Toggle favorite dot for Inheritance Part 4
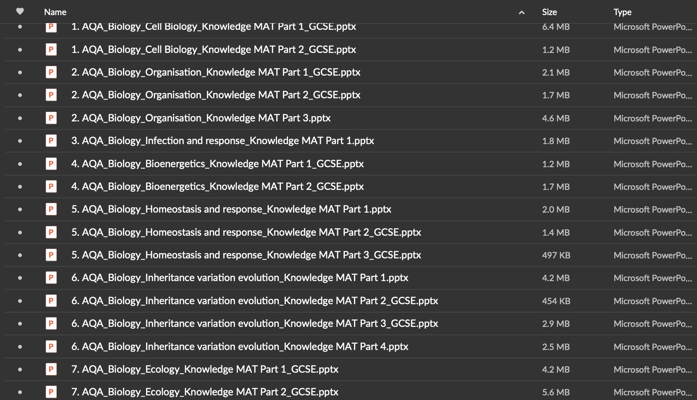697x400 pixels. pos(20,346)
